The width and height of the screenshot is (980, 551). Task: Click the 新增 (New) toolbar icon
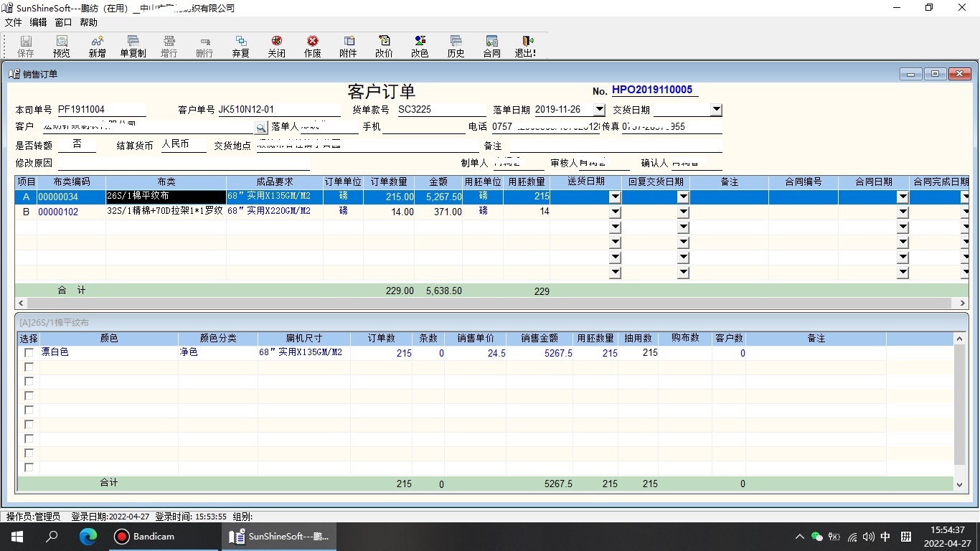tap(97, 47)
